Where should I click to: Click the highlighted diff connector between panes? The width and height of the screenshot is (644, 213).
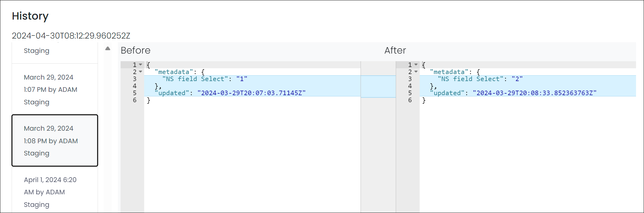coord(378,87)
